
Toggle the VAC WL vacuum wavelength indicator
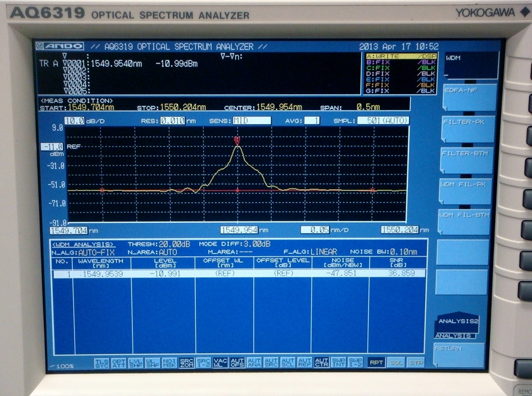(220, 363)
